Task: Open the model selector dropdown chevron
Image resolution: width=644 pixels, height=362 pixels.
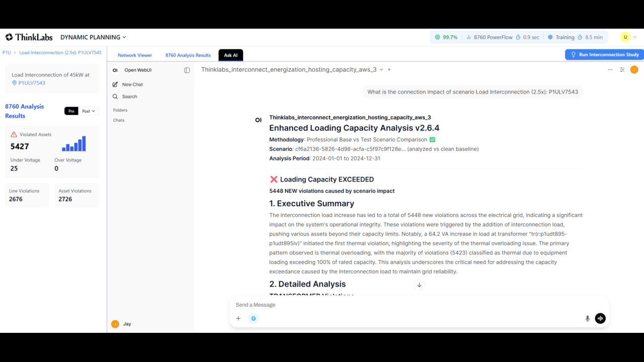Action: (381, 70)
